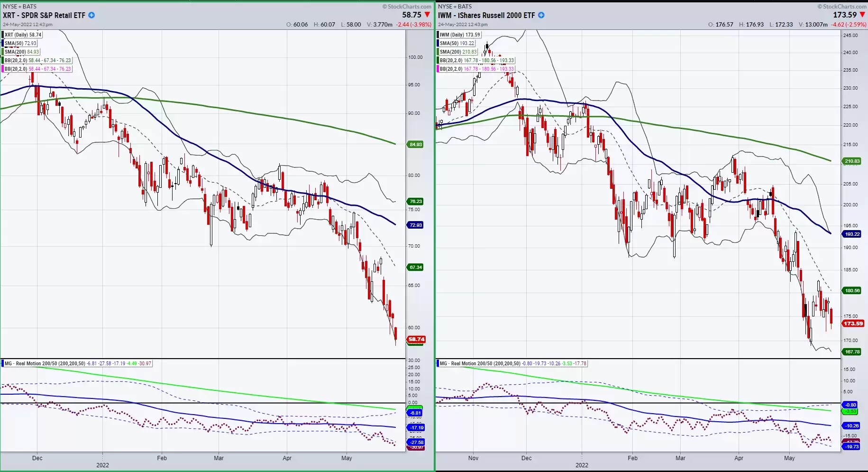Click the -0.80 tag in IWM Real Motion panel
868x472 pixels.
pos(850,405)
